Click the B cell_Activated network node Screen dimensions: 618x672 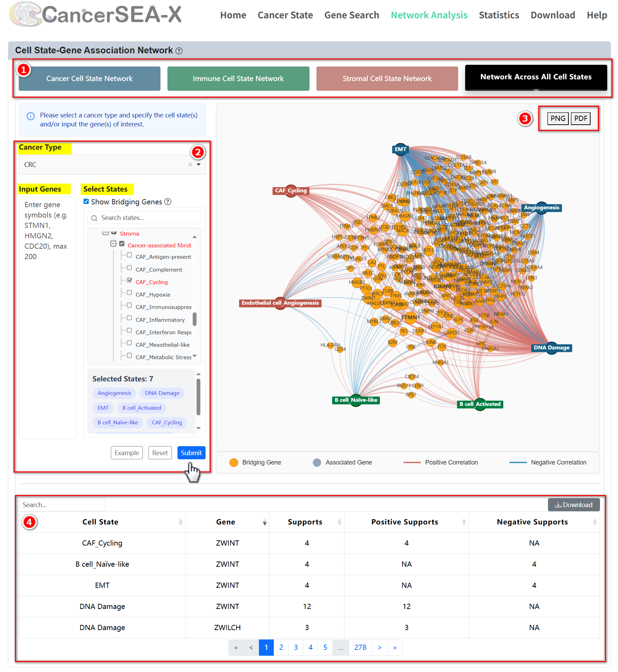(x=480, y=404)
